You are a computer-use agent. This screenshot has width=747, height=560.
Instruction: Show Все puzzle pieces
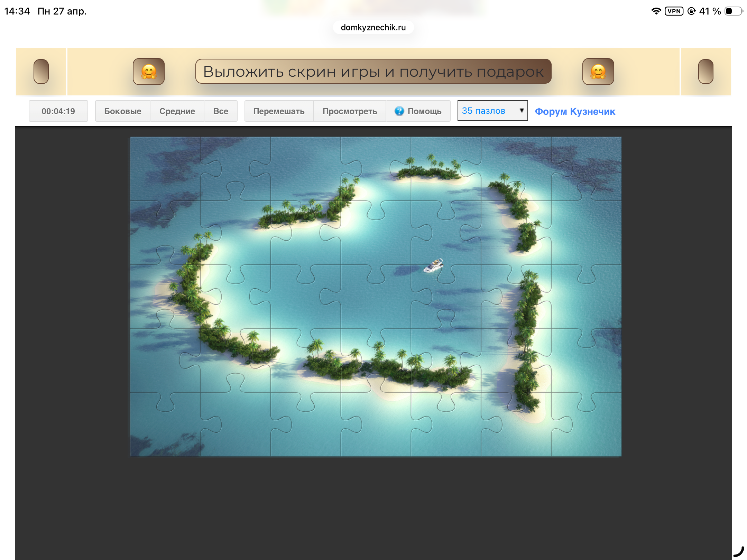coord(221,111)
